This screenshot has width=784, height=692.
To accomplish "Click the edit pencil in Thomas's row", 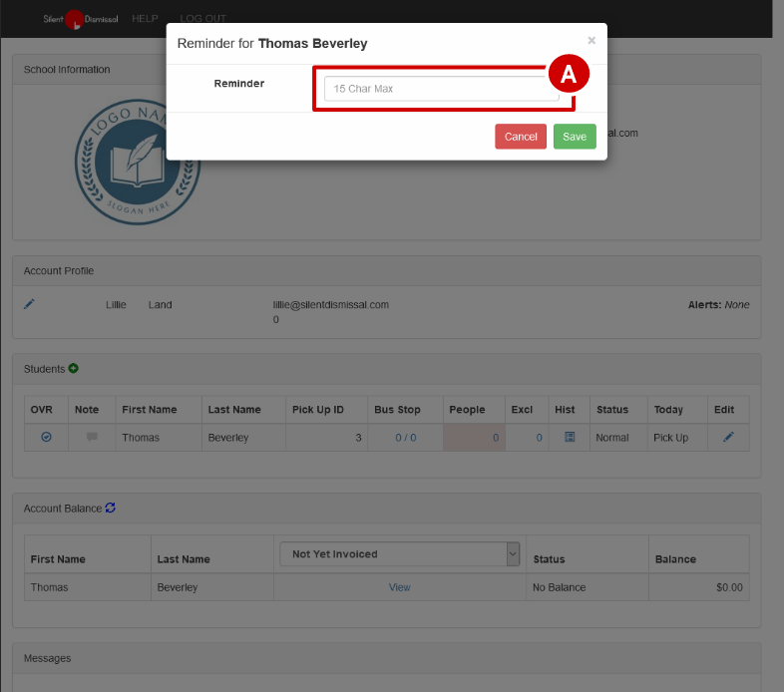I will (728, 437).
